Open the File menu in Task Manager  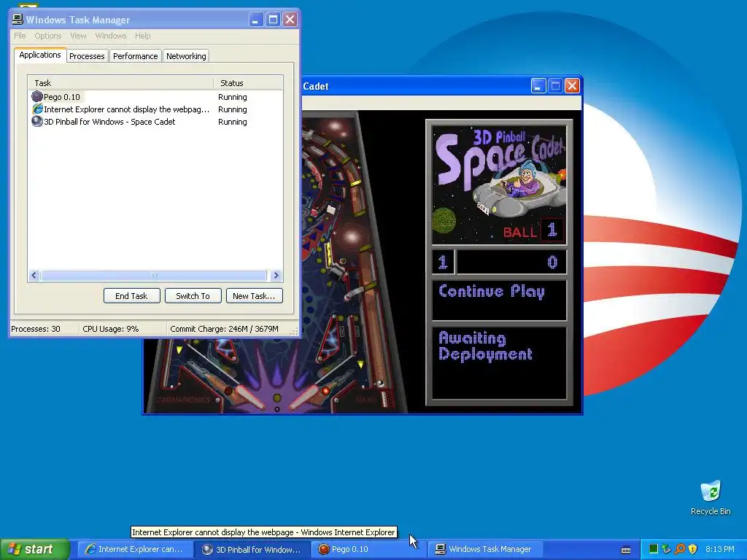pyautogui.click(x=20, y=36)
